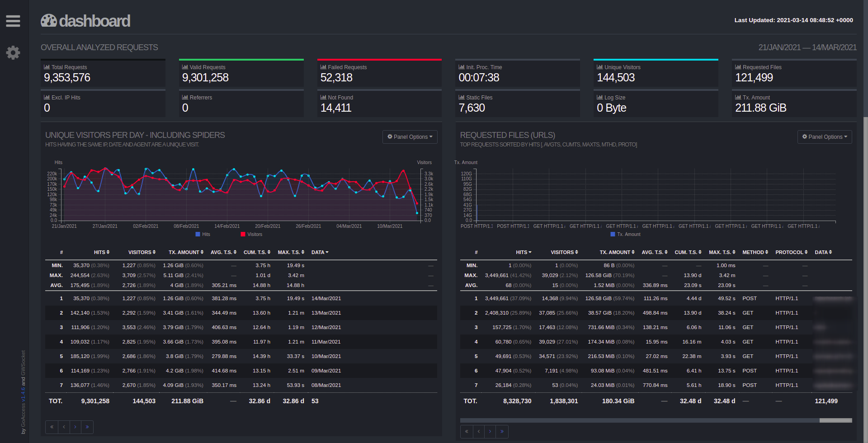This screenshot has width=868, height=443.
Task: Click the Excl. IP Hits chart icon
Action: 47,97
